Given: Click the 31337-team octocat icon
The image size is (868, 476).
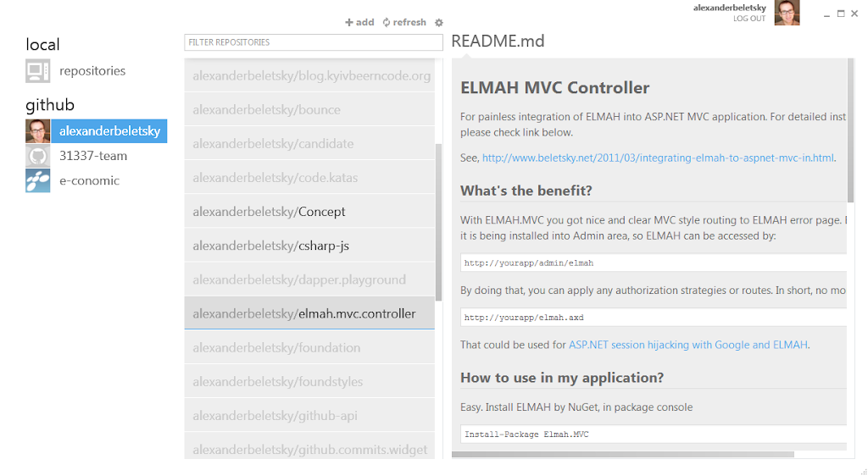Looking at the screenshot, I should pos(37,156).
